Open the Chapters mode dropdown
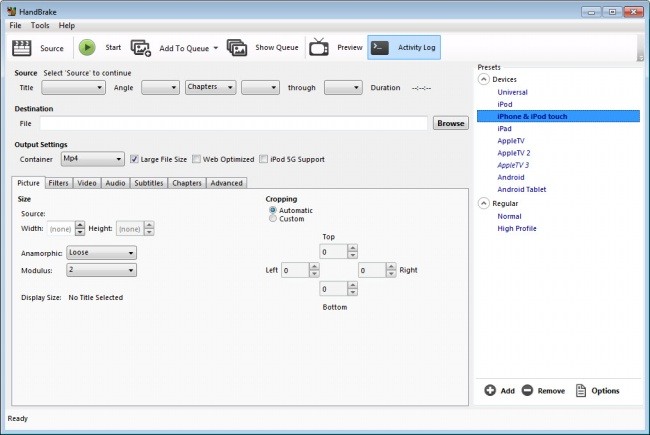650x435 pixels. click(x=211, y=87)
